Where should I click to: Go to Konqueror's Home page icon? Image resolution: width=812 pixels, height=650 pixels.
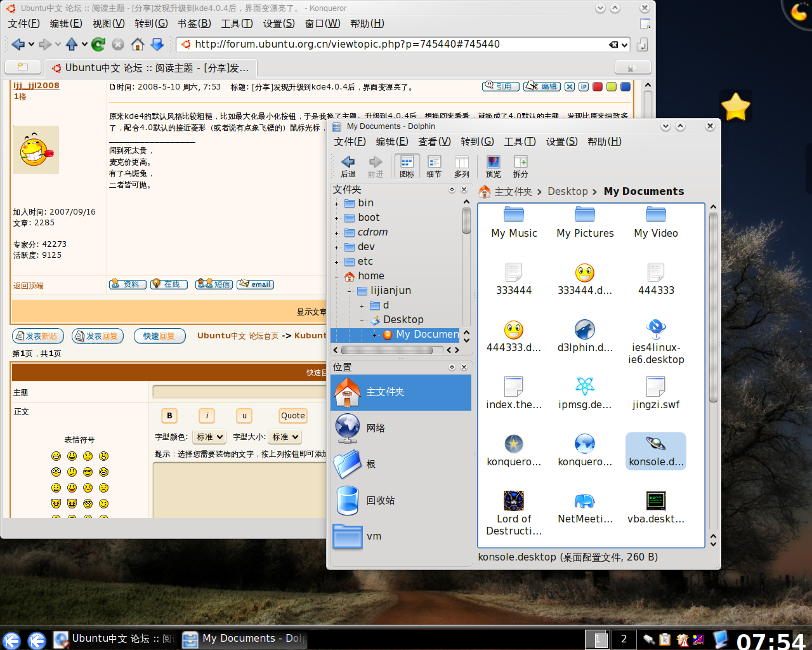click(137, 44)
